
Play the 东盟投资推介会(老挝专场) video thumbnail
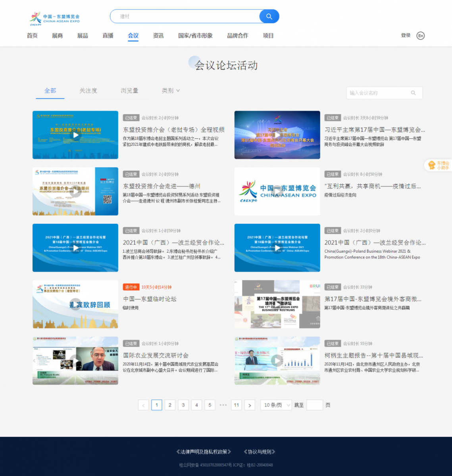tap(75, 135)
